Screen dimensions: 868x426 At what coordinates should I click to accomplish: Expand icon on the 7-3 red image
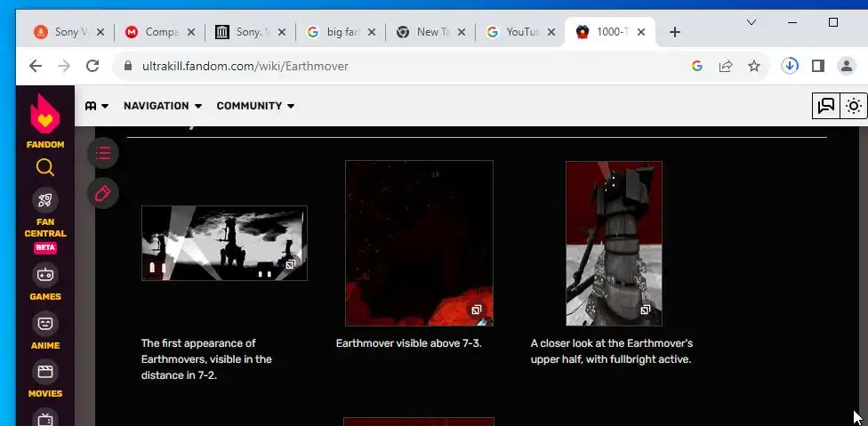[x=476, y=309]
